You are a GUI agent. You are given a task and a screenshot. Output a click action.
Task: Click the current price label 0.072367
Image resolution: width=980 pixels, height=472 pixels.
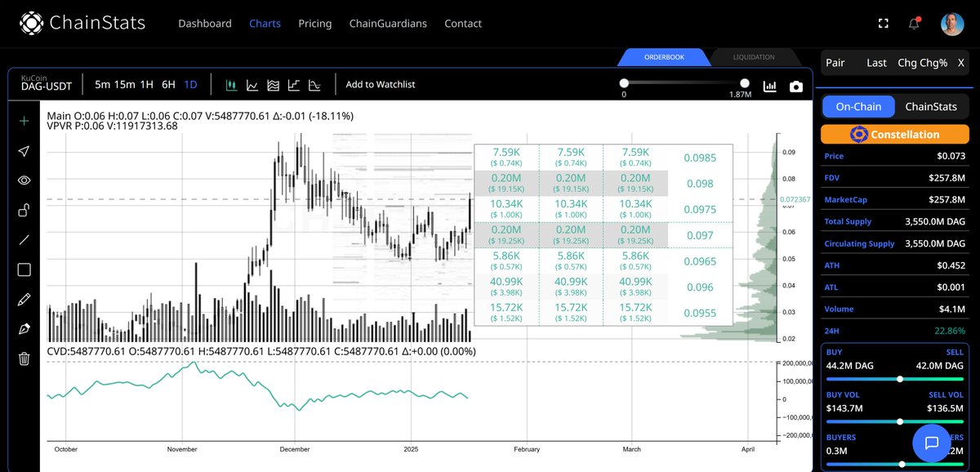[795, 199]
